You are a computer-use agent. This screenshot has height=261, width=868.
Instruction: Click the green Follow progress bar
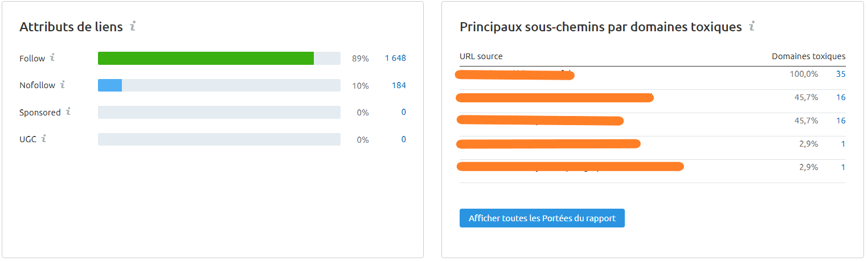[206, 59]
